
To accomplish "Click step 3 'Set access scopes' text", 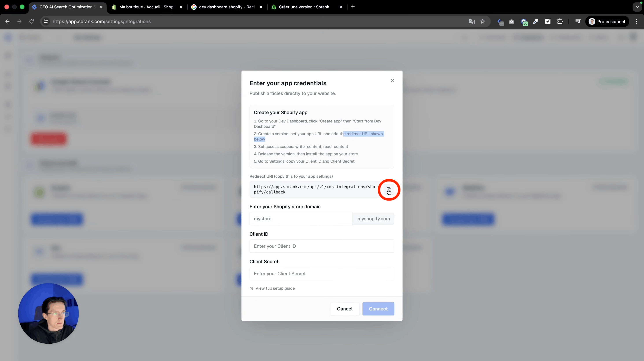I will [301, 147].
